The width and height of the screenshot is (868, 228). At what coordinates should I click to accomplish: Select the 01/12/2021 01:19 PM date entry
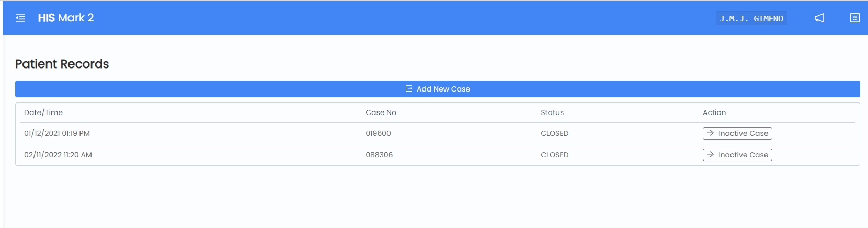click(57, 133)
